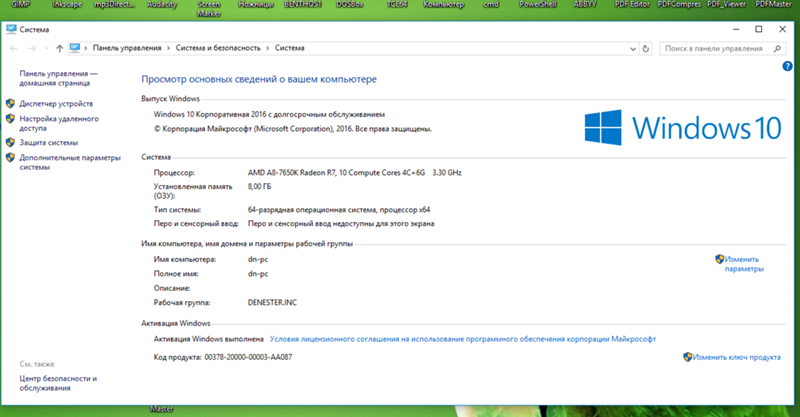Viewport: 800px width, 417px height.
Task: Refresh the System page
Action: click(x=645, y=48)
